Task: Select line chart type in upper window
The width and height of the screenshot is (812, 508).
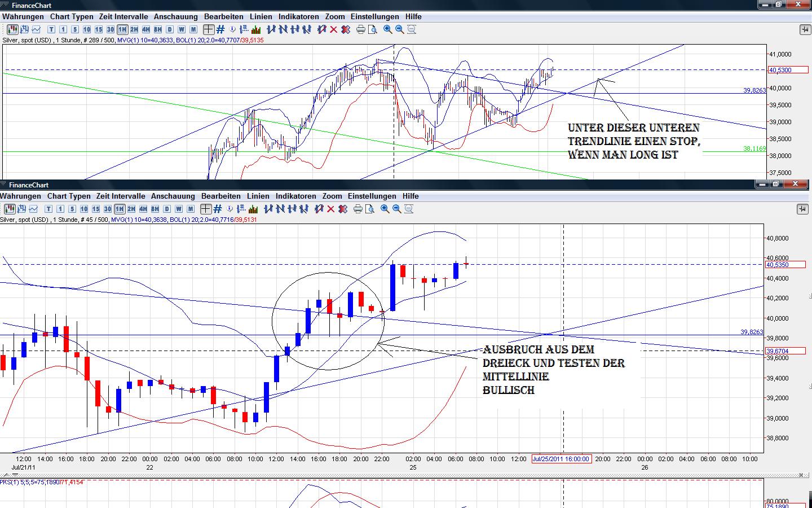Action: tap(37, 29)
